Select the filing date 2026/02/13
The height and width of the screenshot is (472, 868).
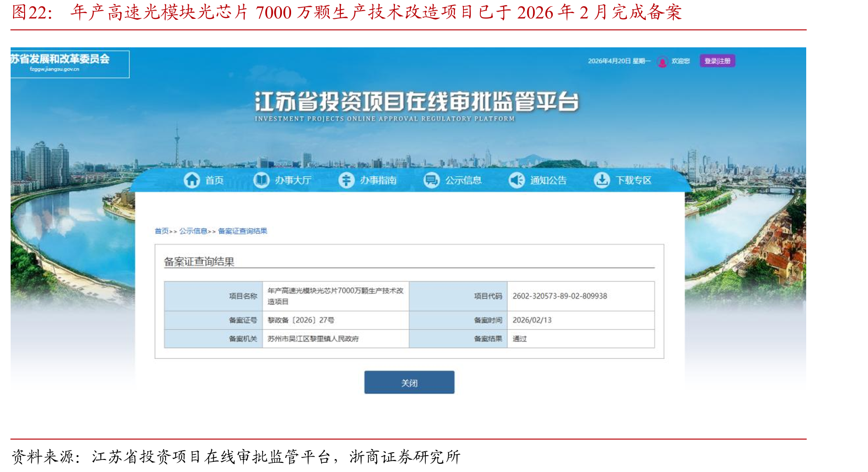532,320
